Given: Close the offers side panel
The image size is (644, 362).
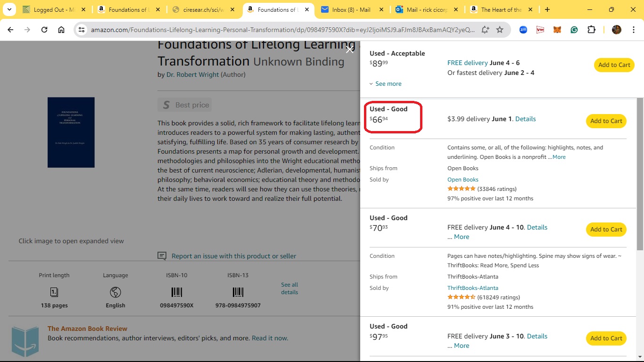Looking at the screenshot, I should (x=349, y=49).
